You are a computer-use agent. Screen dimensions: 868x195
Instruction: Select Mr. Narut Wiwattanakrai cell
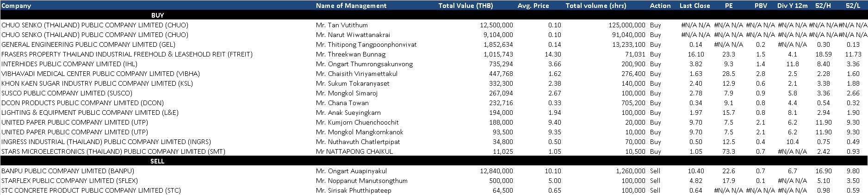tap(353, 35)
